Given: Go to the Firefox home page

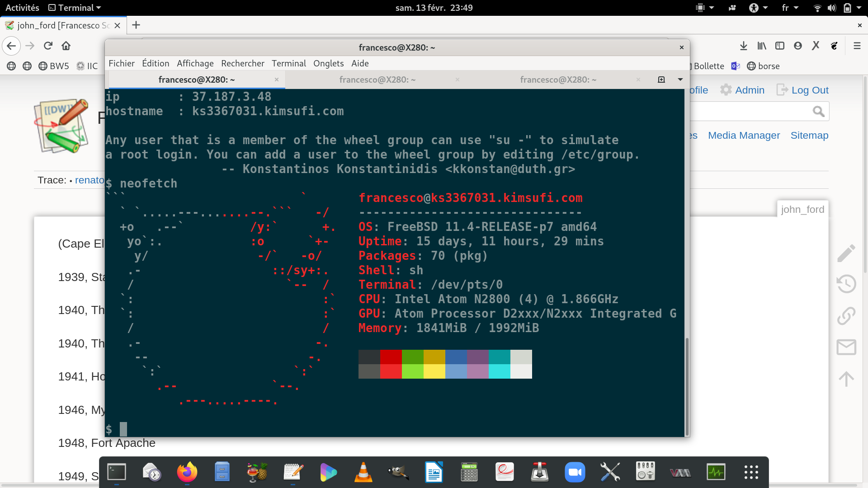Looking at the screenshot, I should tap(66, 46).
